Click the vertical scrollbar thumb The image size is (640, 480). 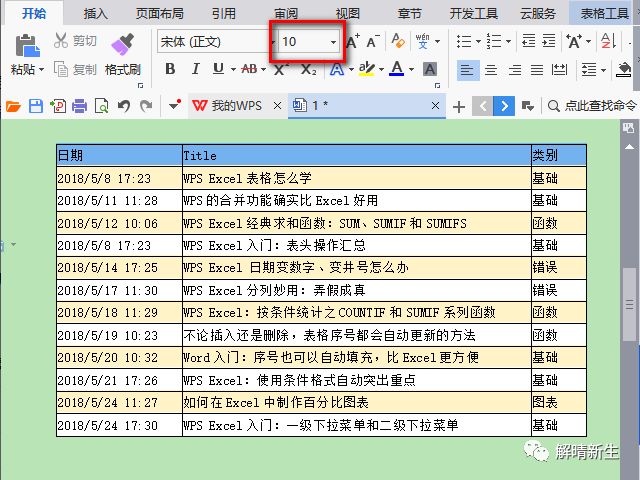click(629, 304)
